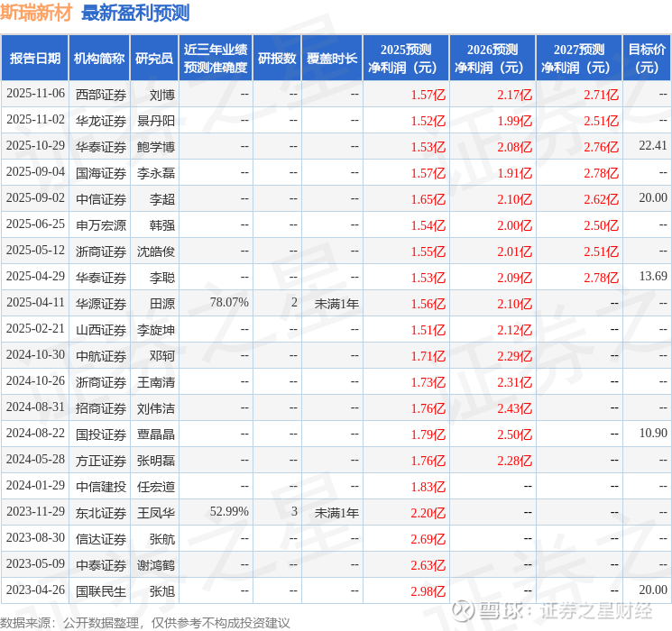Click the 2.98亿 profit forecast value
672x631 pixels.
[x=428, y=591]
